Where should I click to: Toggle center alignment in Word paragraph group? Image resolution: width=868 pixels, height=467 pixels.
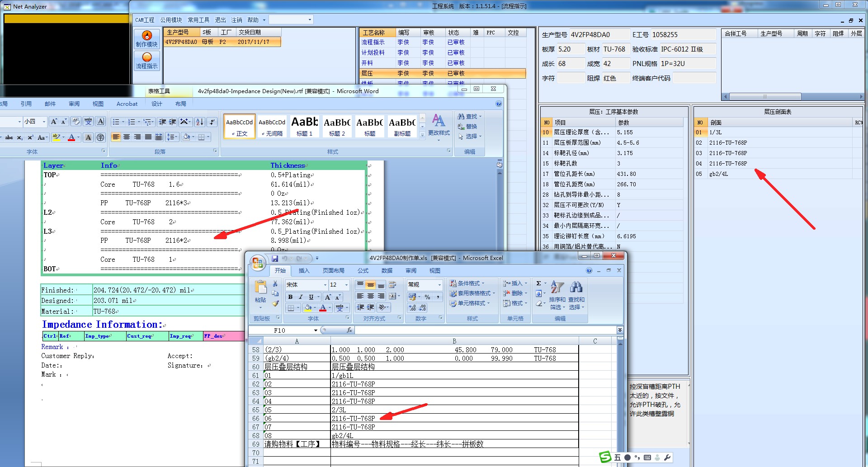coord(127,137)
